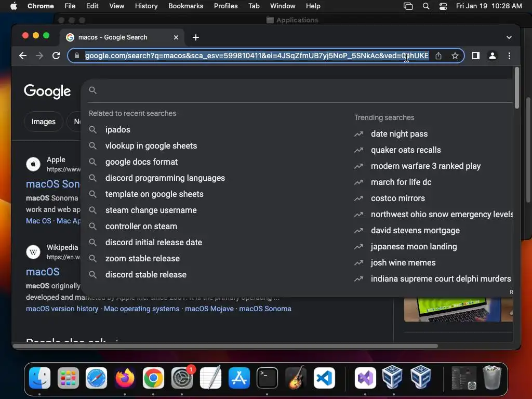Viewport: 532px width, 399px height.
Task: Select the 'ipados' suggestion
Action: coord(118,129)
